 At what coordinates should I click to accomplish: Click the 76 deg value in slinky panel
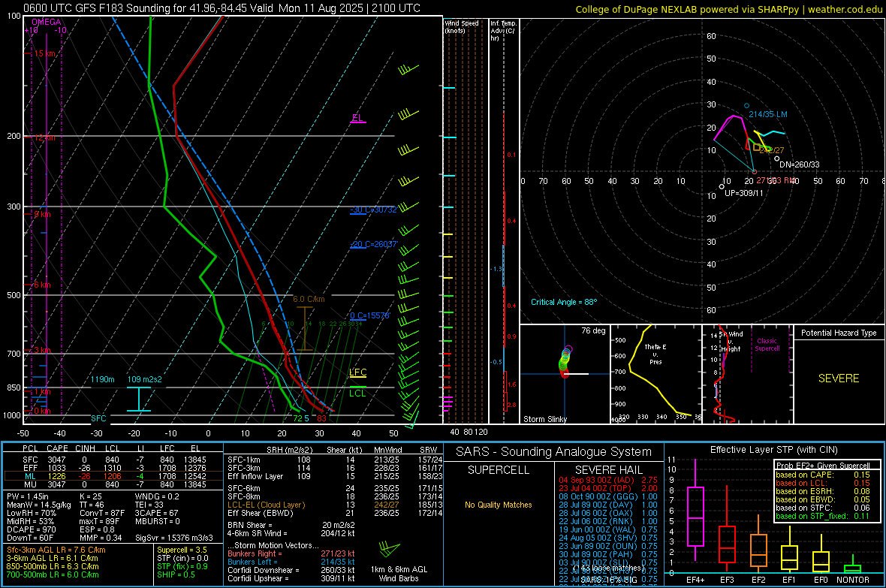[x=593, y=330]
